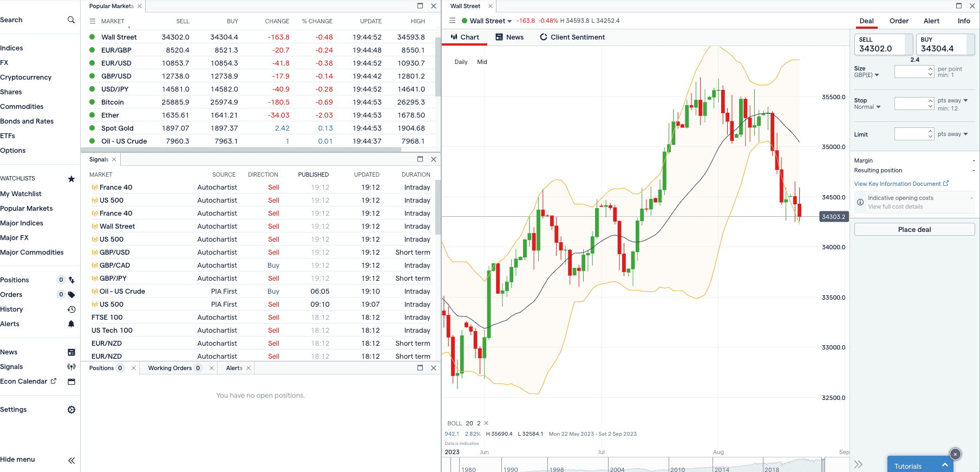Expand the deal ticket panel double-chevron

coord(858,464)
